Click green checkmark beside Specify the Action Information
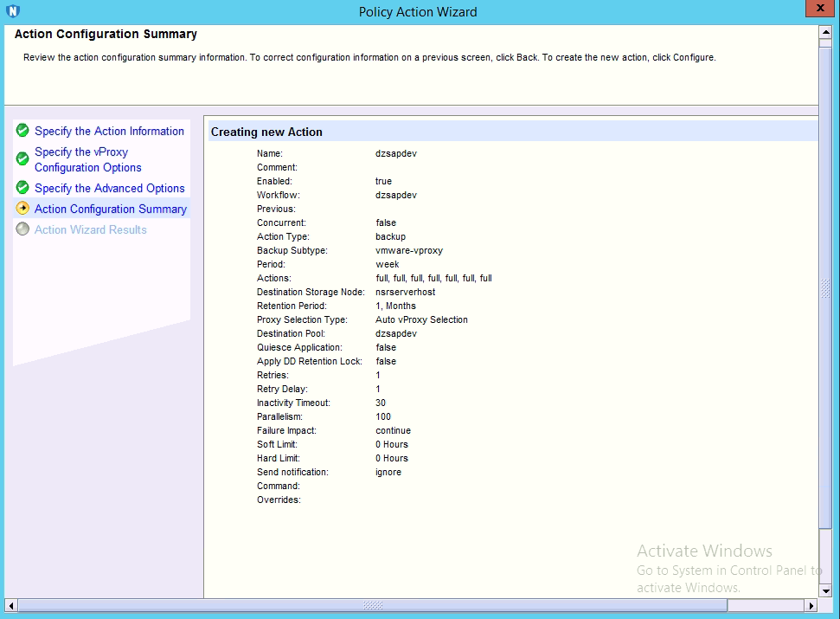Viewport: 840px width, 619px height. [x=22, y=131]
